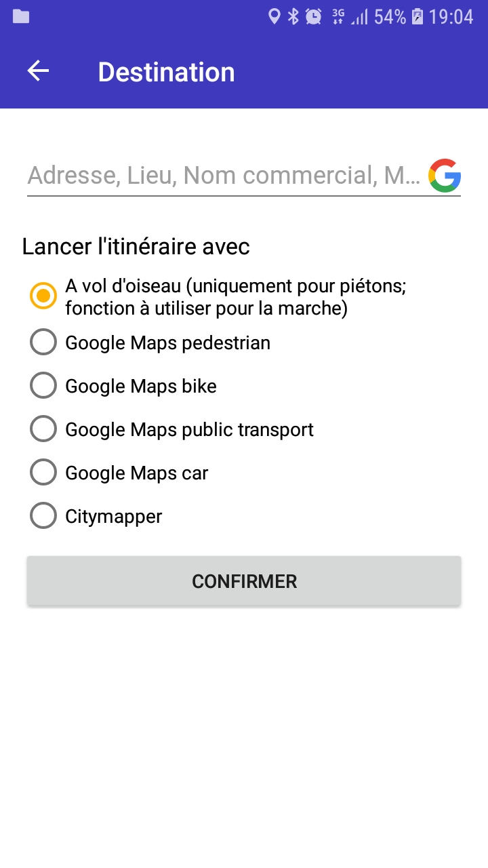This screenshot has width=488, height=868.
Task: Select Google Maps public transport option
Action: [43, 429]
